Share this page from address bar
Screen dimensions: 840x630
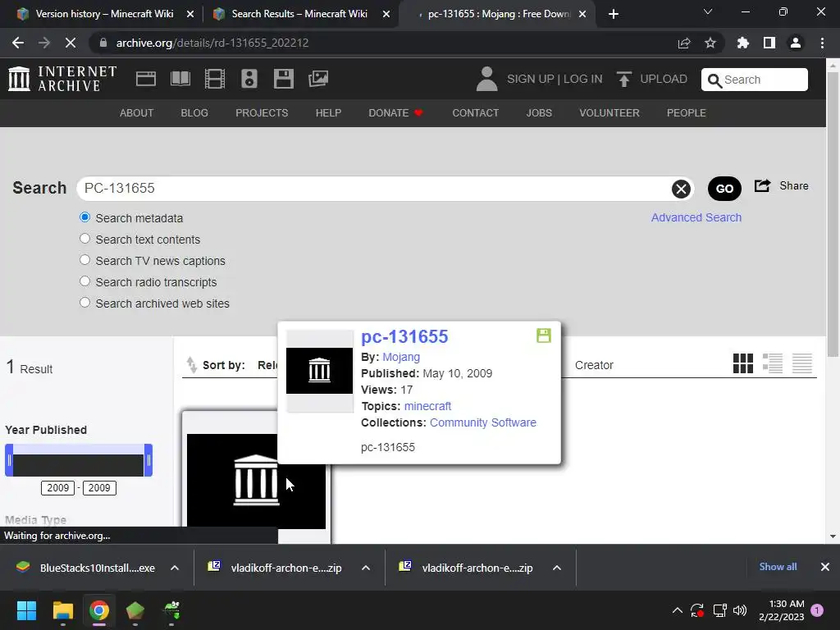coord(684,43)
